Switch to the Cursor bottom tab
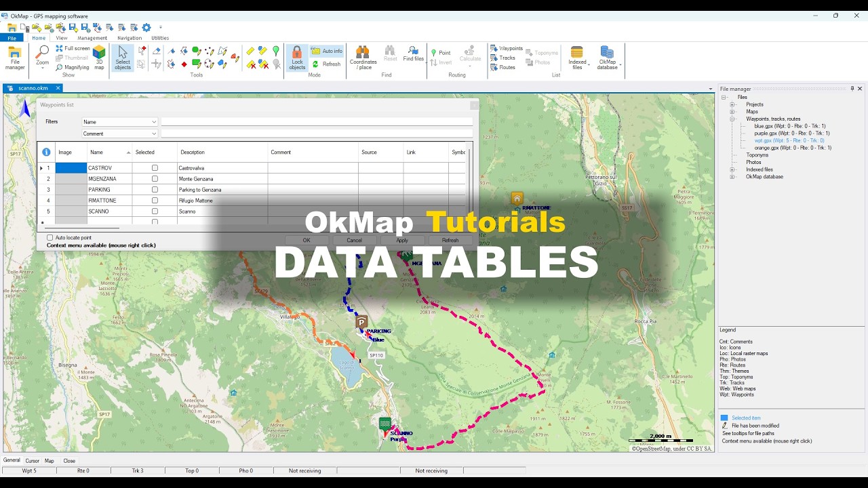This screenshot has width=868, height=488. click(33, 461)
